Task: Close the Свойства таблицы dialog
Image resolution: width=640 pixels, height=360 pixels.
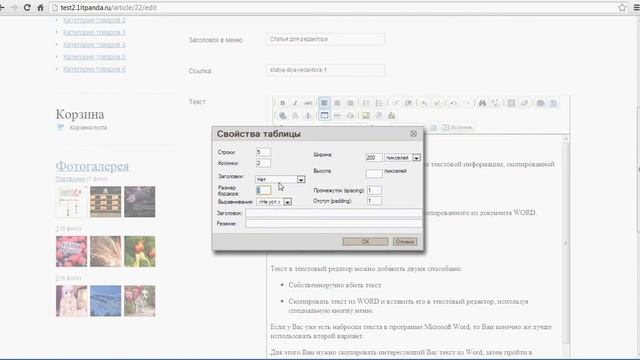Action: pos(413,133)
